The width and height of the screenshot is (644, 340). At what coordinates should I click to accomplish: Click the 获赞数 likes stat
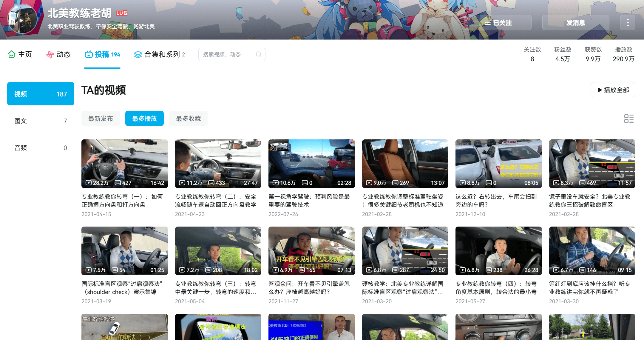[593, 54]
